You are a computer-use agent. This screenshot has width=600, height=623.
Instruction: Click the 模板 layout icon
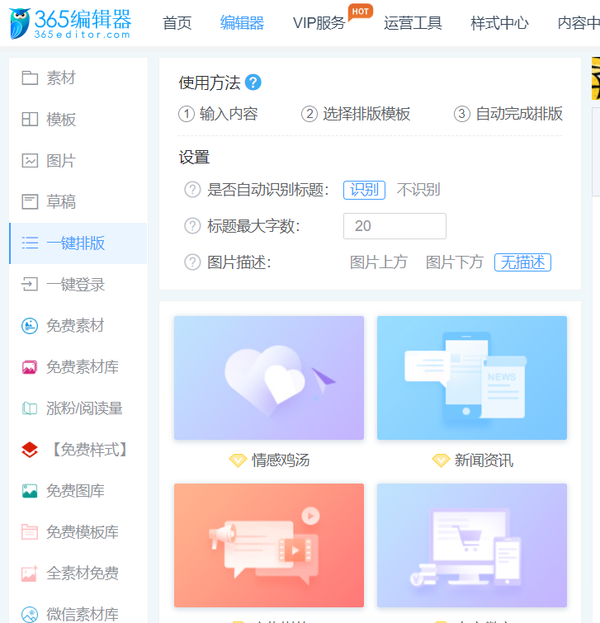point(30,119)
